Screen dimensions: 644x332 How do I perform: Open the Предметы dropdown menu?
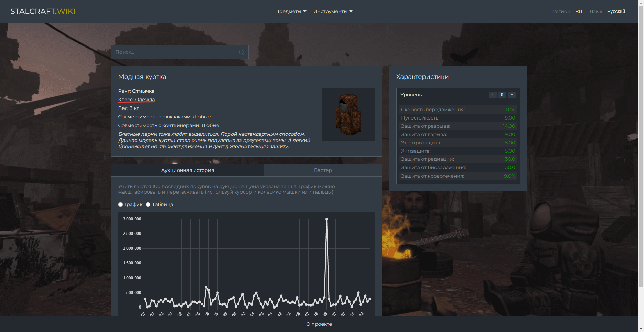click(291, 11)
